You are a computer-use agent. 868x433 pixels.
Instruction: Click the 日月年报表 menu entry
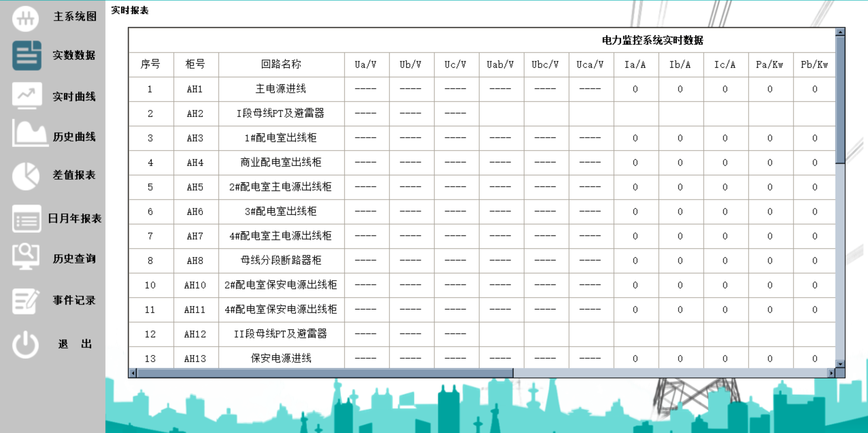(x=74, y=218)
